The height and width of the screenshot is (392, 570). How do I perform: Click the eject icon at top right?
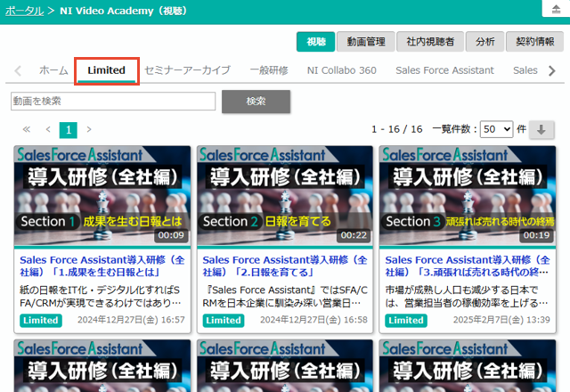pos(556,9)
